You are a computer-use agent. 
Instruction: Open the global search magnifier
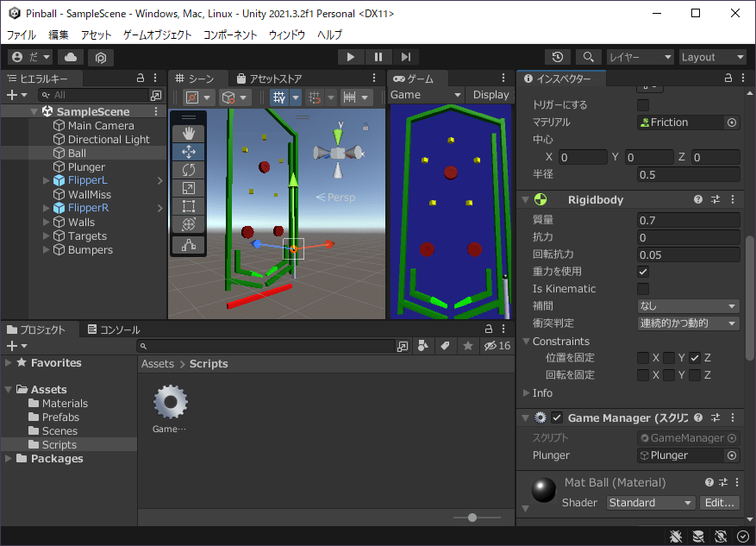pyautogui.click(x=588, y=57)
